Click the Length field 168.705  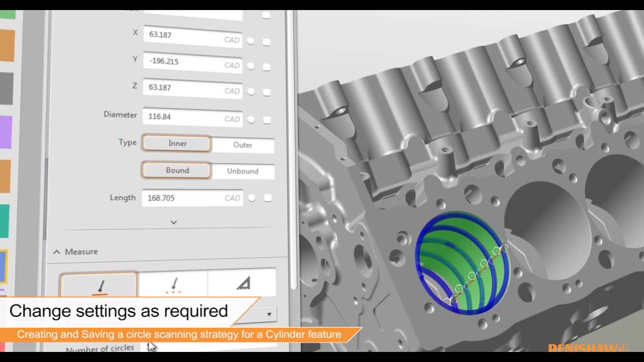(x=192, y=198)
